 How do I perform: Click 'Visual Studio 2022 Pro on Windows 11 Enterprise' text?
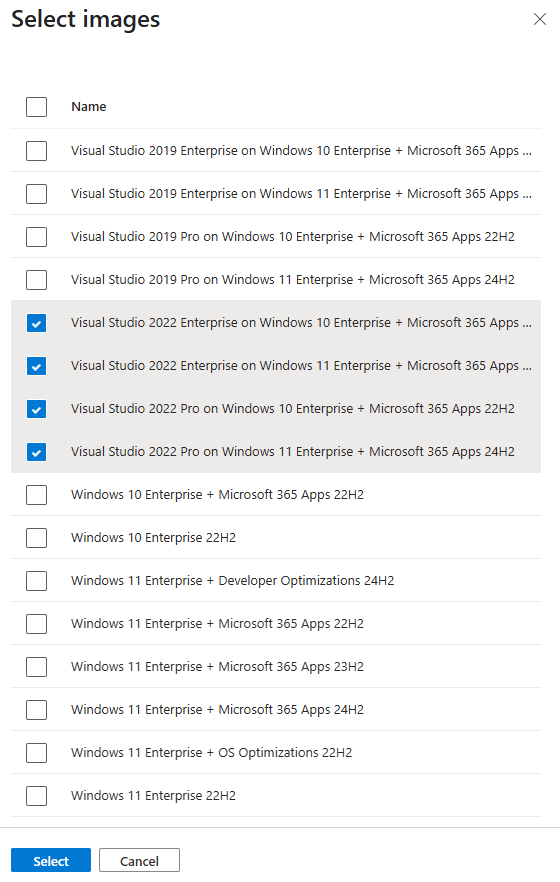[212, 452]
